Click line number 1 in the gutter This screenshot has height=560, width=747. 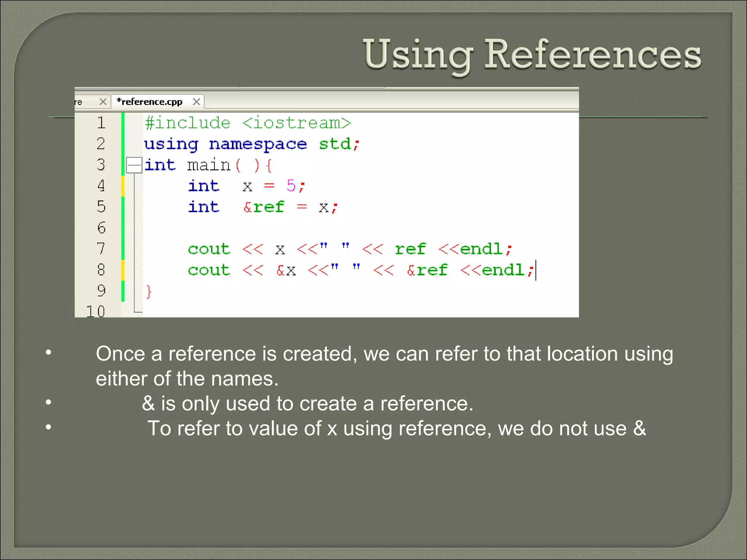pyautogui.click(x=101, y=123)
